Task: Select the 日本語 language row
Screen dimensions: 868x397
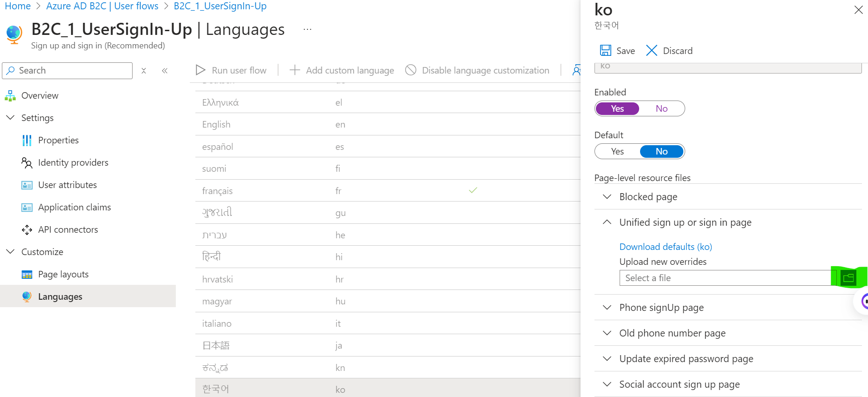Action: pyautogui.click(x=388, y=345)
